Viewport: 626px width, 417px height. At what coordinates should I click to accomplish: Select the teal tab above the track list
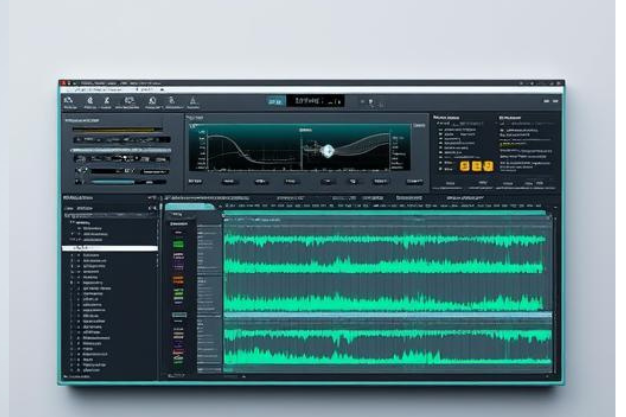tap(190, 207)
